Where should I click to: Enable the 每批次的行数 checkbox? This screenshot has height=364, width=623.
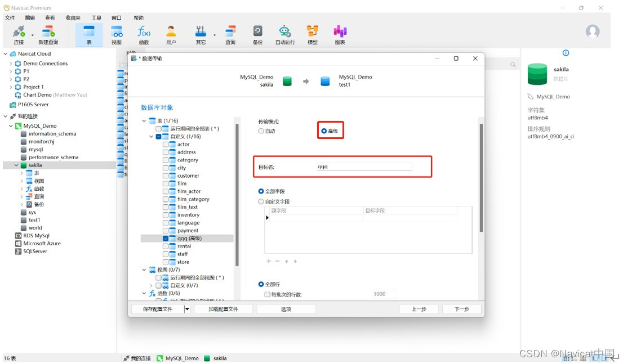(268, 295)
